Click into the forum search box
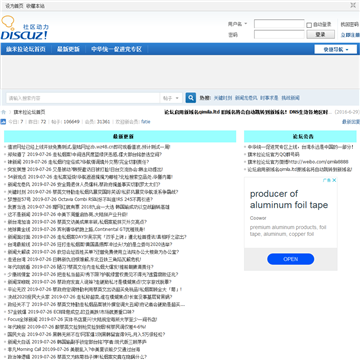The height and width of the screenshot is (360, 360). point(83,98)
